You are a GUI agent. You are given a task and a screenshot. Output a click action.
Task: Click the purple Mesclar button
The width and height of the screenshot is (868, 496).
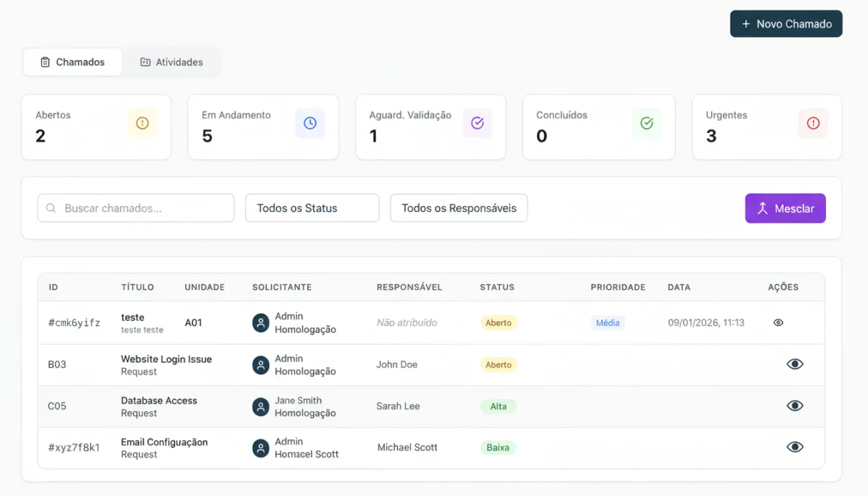coord(786,208)
